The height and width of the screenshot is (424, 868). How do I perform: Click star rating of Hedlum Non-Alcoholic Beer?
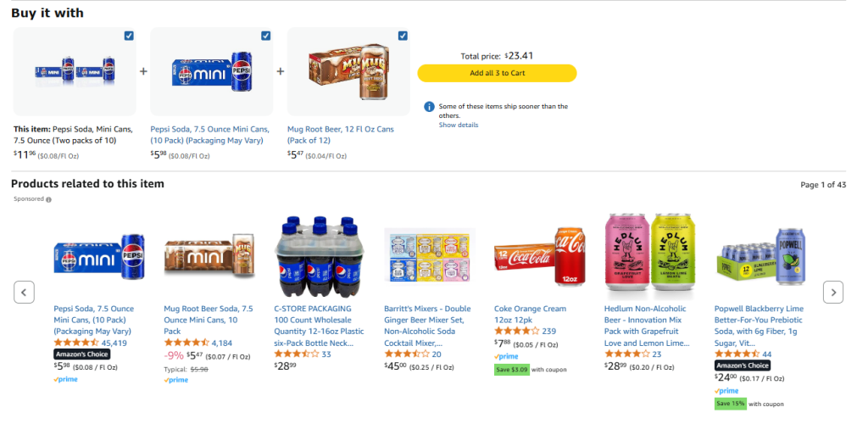(626, 354)
